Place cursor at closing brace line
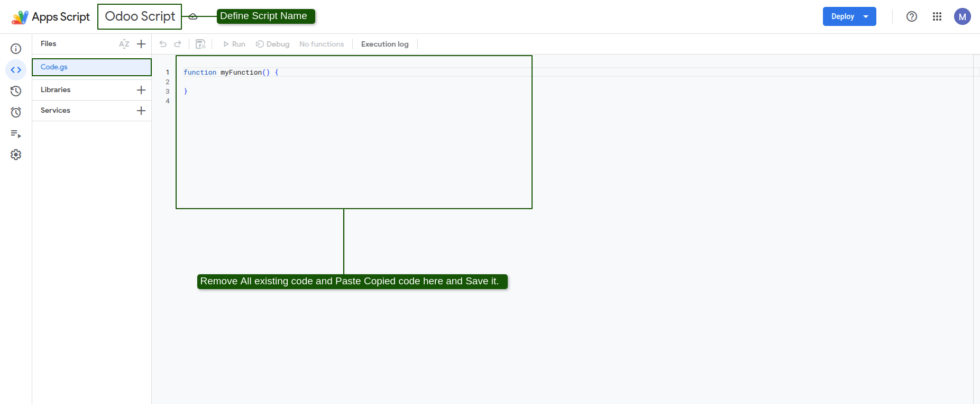Image resolution: width=980 pixels, height=404 pixels. click(x=186, y=92)
